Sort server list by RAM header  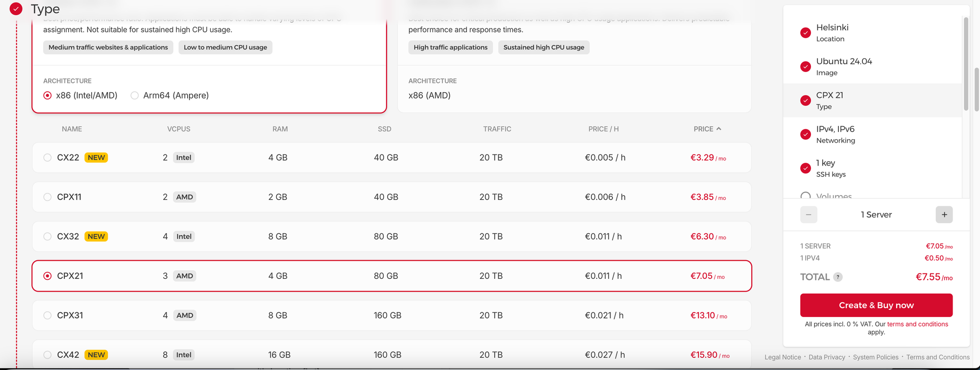(x=280, y=129)
